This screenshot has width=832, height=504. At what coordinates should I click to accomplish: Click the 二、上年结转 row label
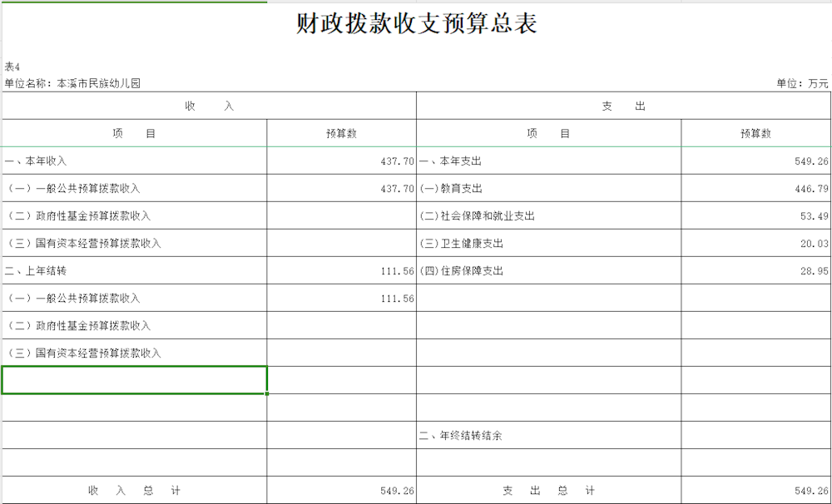click(x=134, y=271)
